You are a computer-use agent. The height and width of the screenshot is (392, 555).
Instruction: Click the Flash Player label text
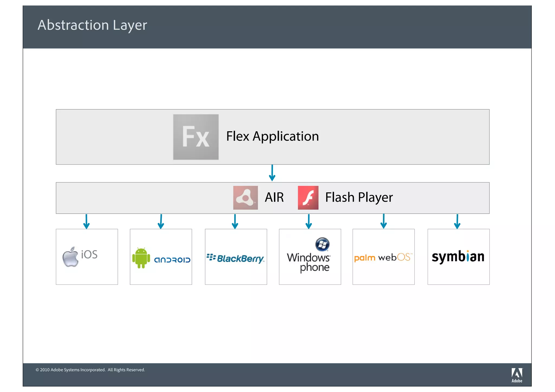359,197
